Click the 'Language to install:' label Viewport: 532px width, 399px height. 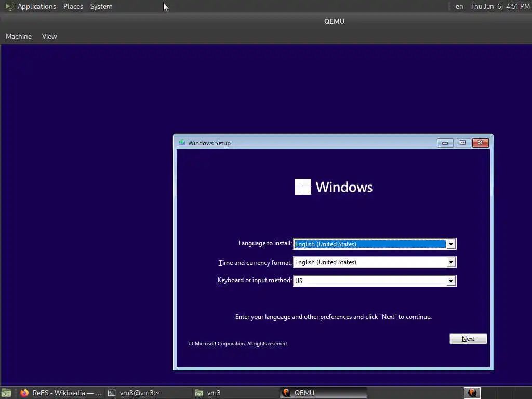click(x=265, y=243)
